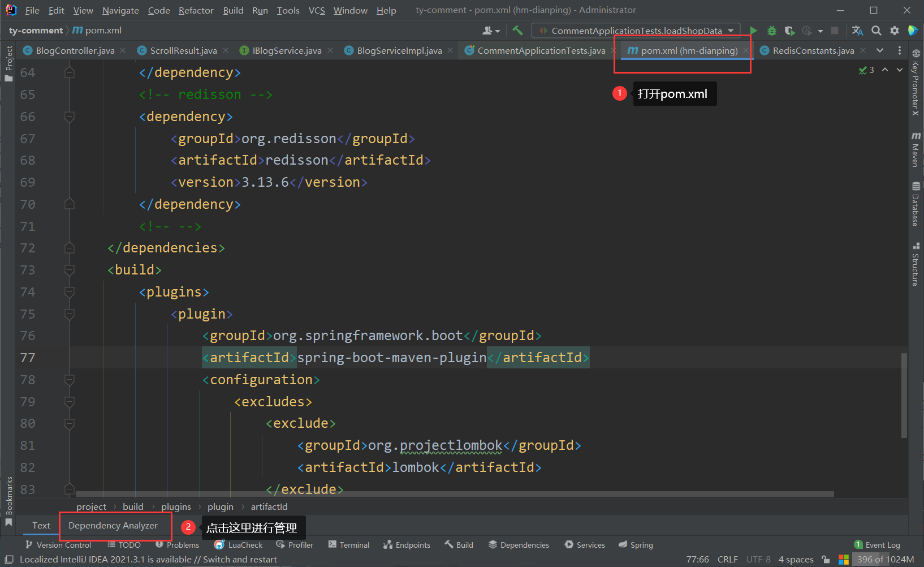This screenshot has height=567, width=924.
Task: Click the user account icon
Action: [x=491, y=31]
